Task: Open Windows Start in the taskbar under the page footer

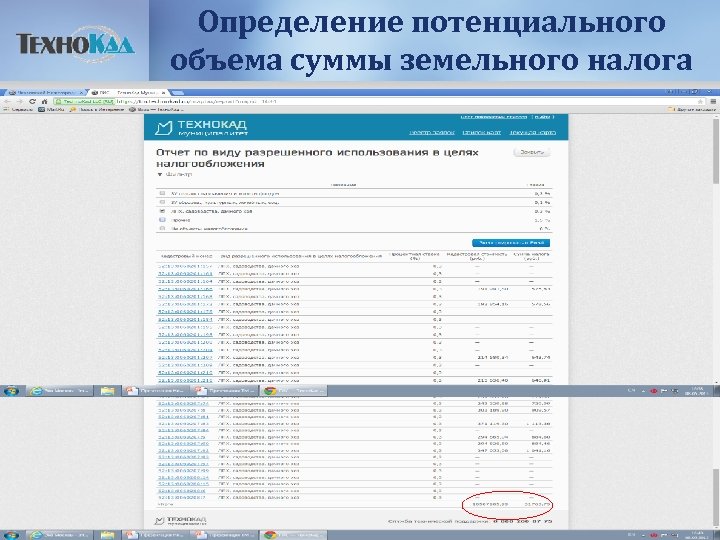Action: 11,535
